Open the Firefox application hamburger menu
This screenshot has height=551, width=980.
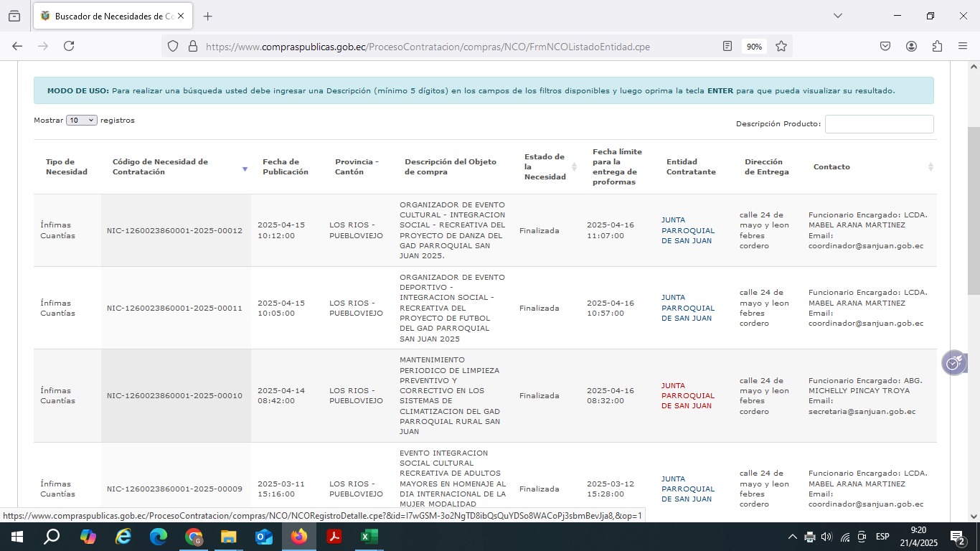coord(963,46)
